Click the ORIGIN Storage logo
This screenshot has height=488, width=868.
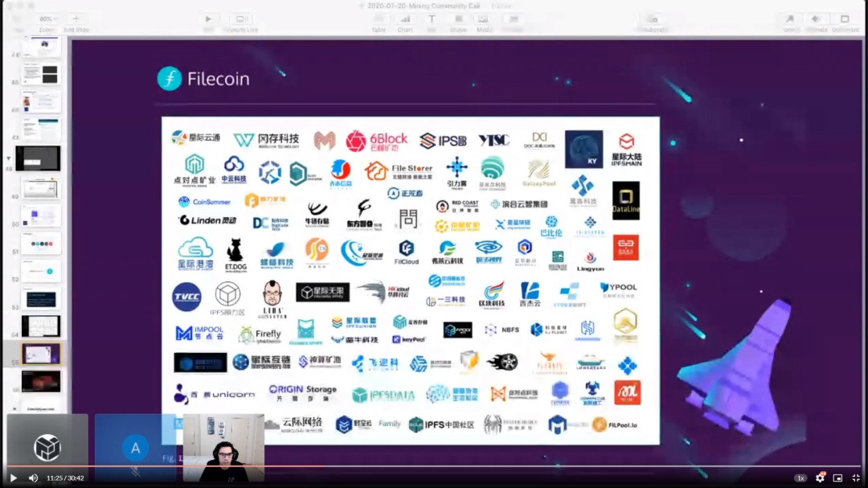tap(302, 392)
